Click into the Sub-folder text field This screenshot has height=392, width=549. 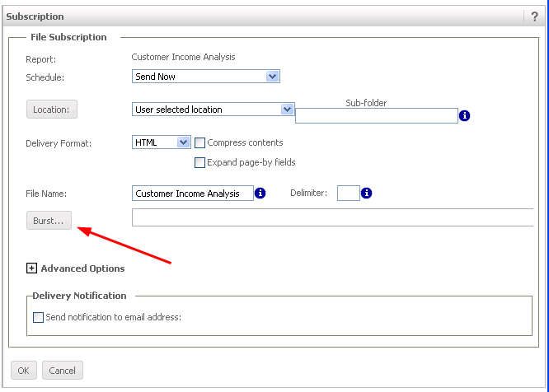coord(376,116)
